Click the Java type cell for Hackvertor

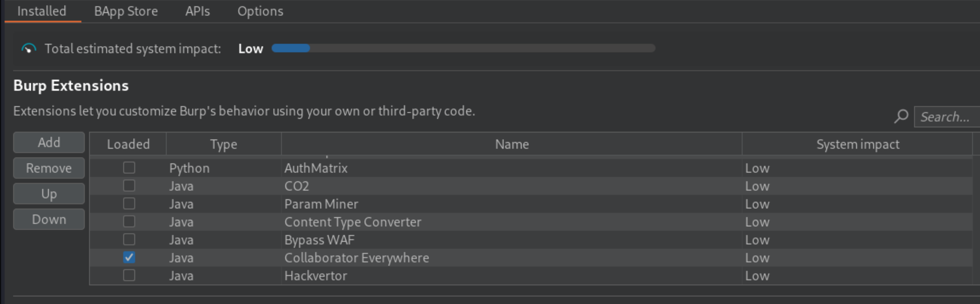coord(224,276)
